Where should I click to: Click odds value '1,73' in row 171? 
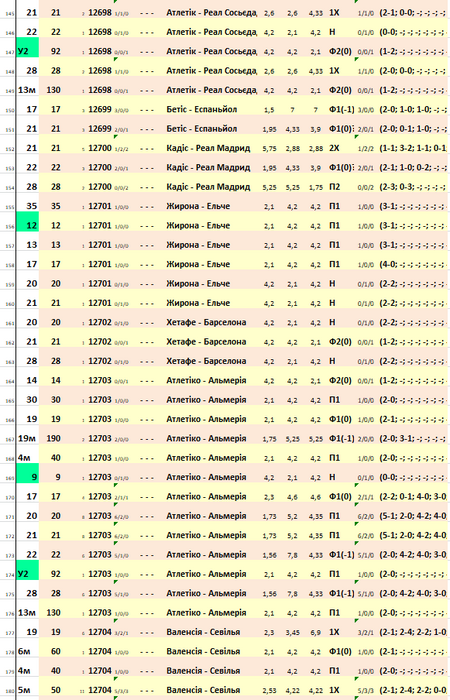click(269, 517)
